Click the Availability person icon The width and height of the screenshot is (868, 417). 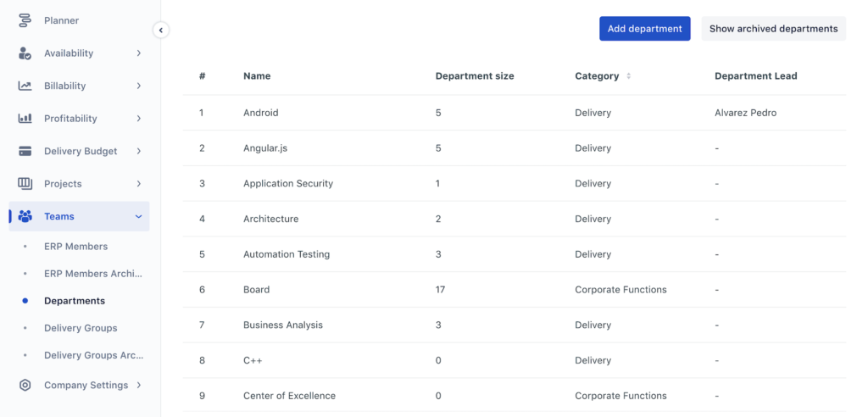25,53
